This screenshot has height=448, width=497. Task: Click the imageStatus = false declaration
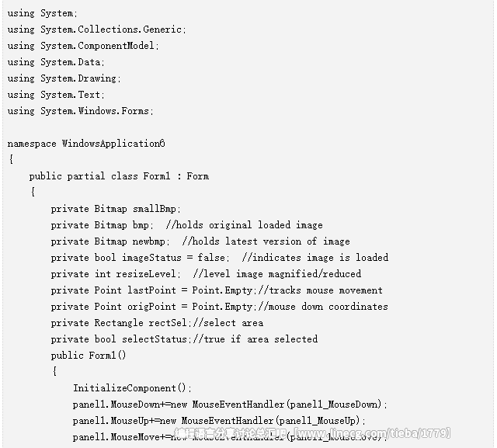pyautogui.click(x=140, y=258)
